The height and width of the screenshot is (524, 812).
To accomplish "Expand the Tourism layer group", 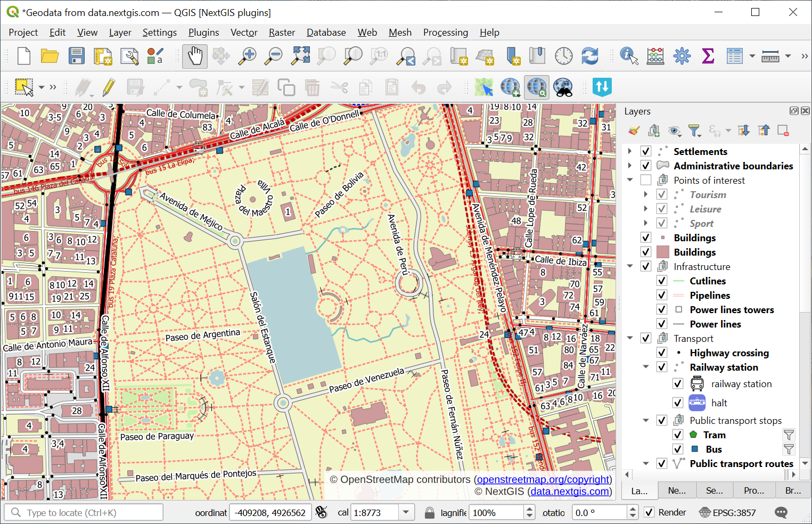I will pos(646,194).
